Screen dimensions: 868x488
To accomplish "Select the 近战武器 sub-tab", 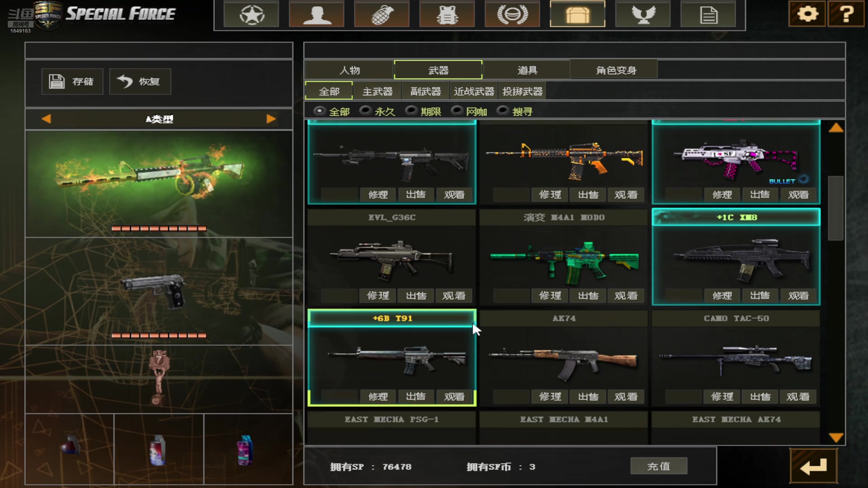I will (474, 91).
